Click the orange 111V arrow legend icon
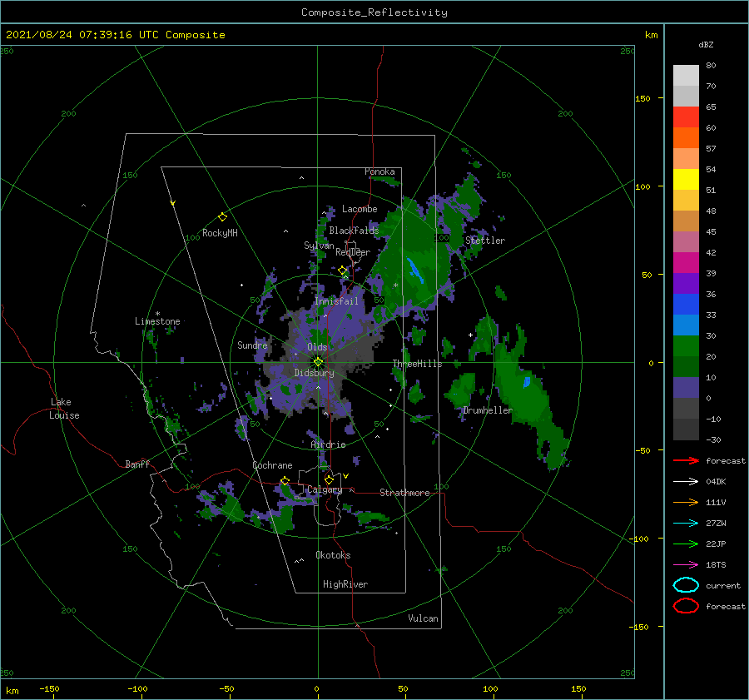 pyautogui.click(x=686, y=502)
